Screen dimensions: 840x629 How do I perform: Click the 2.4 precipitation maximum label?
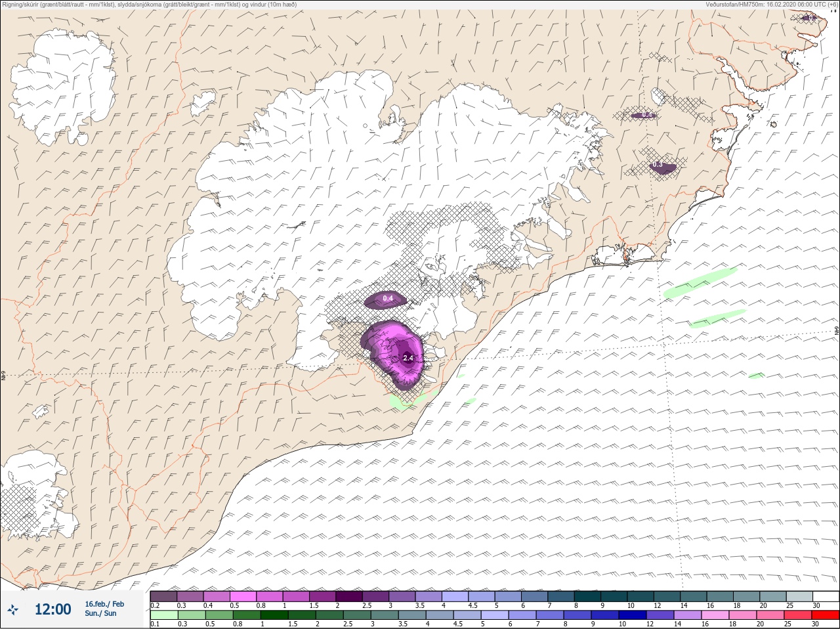408,358
